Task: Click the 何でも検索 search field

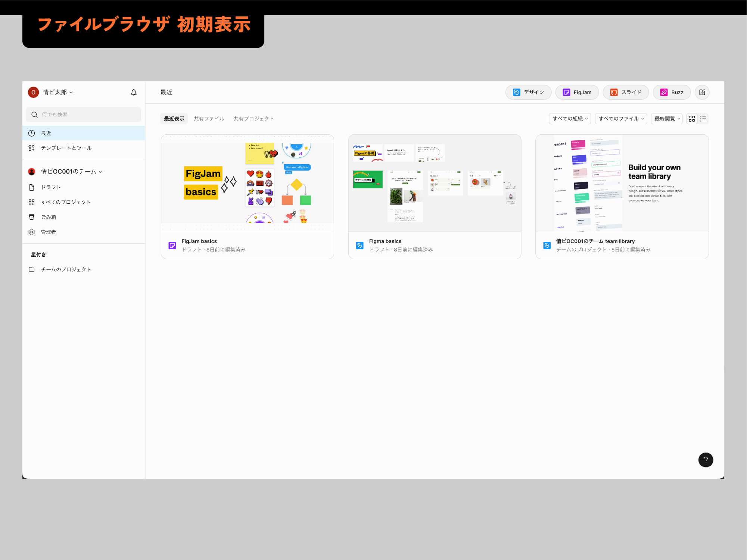Action: click(84, 115)
